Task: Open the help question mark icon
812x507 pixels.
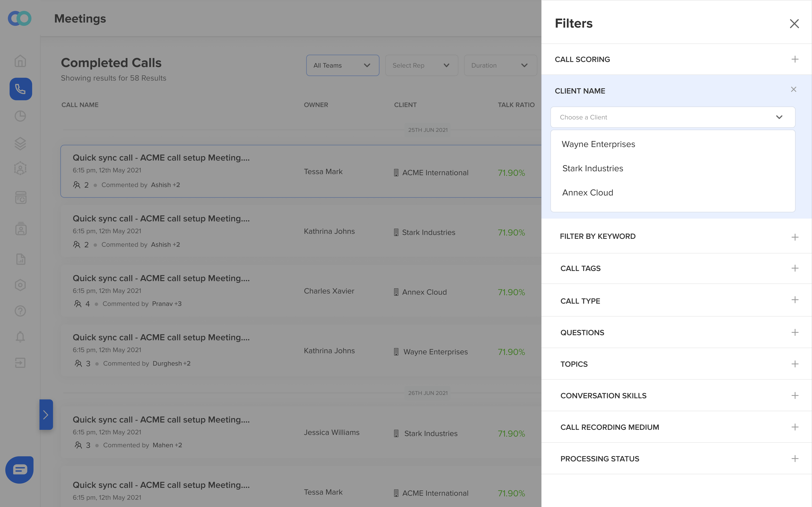Action: coord(20,311)
